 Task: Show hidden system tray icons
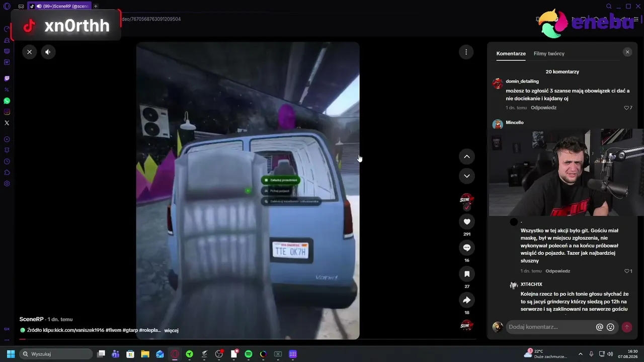click(580, 354)
